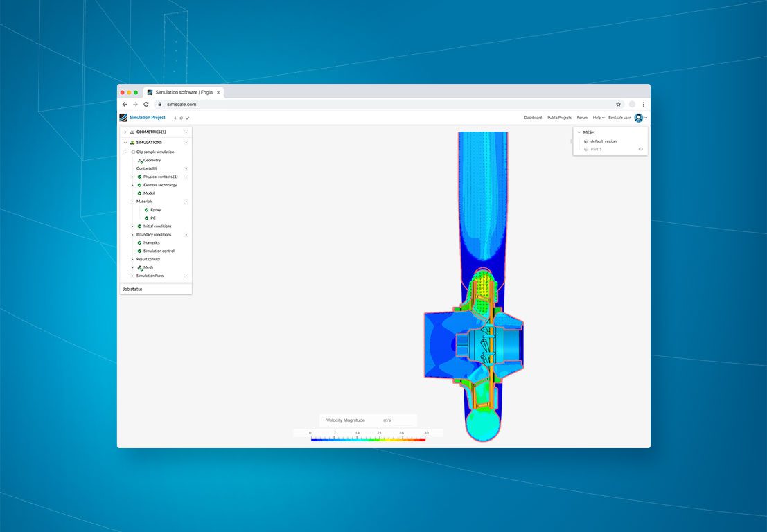Image resolution: width=767 pixels, height=532 pixels.
Task: Collapse the Materials tree node
Action: click(x=132, y=202)
